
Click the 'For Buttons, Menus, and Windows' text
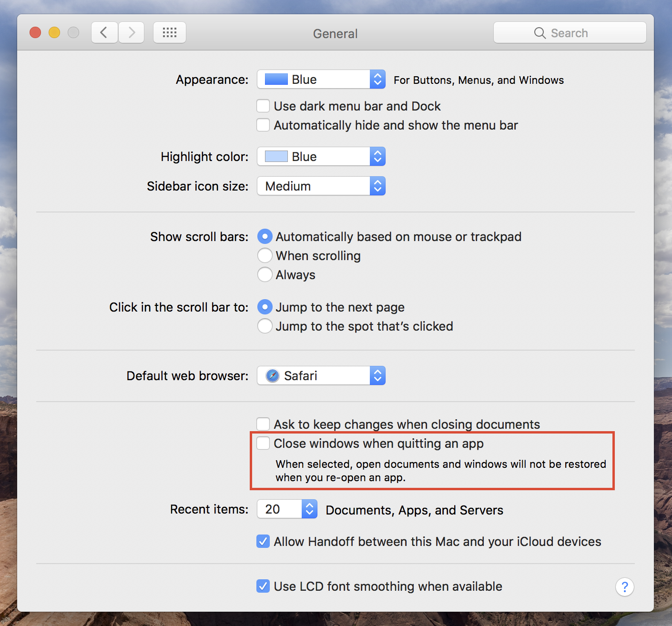(x=479, y=80)
